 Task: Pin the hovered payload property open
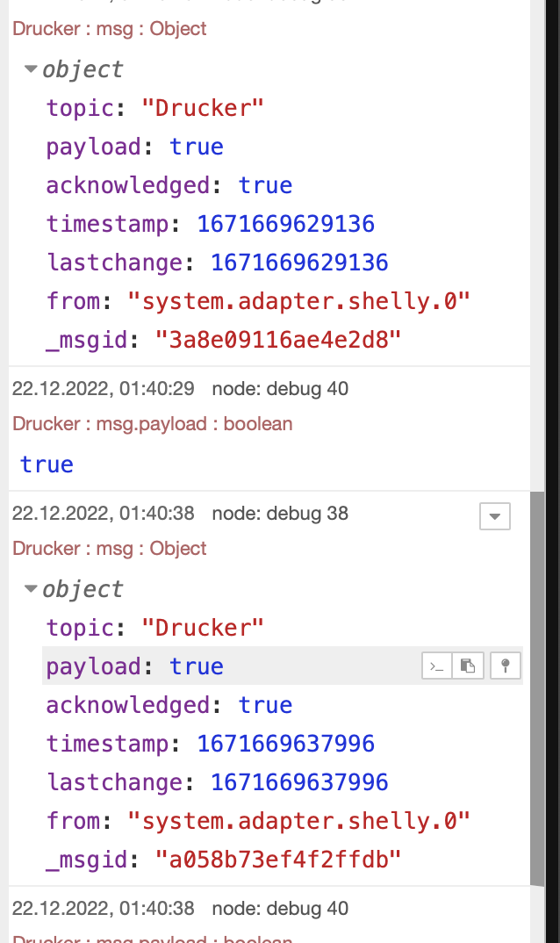point(506,666)
